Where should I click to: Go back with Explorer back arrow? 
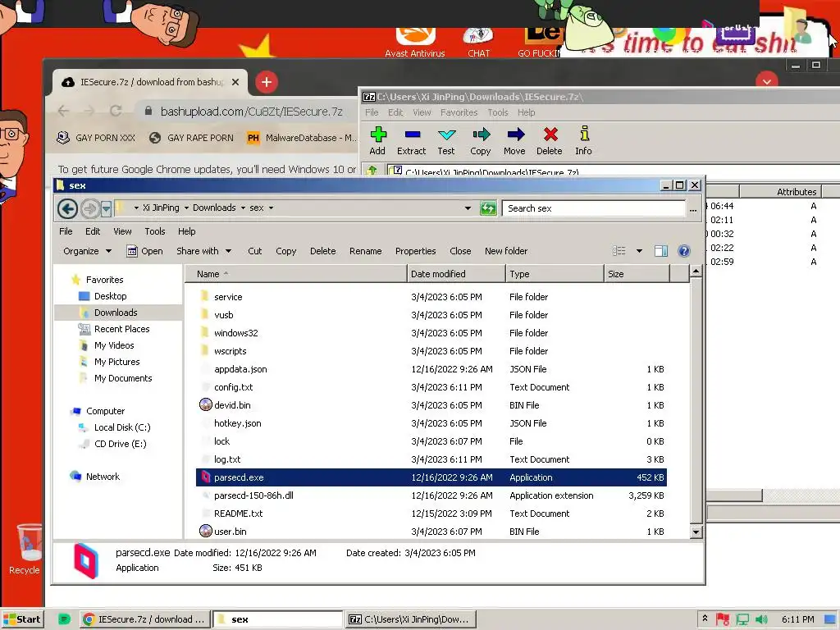[67, 208]
